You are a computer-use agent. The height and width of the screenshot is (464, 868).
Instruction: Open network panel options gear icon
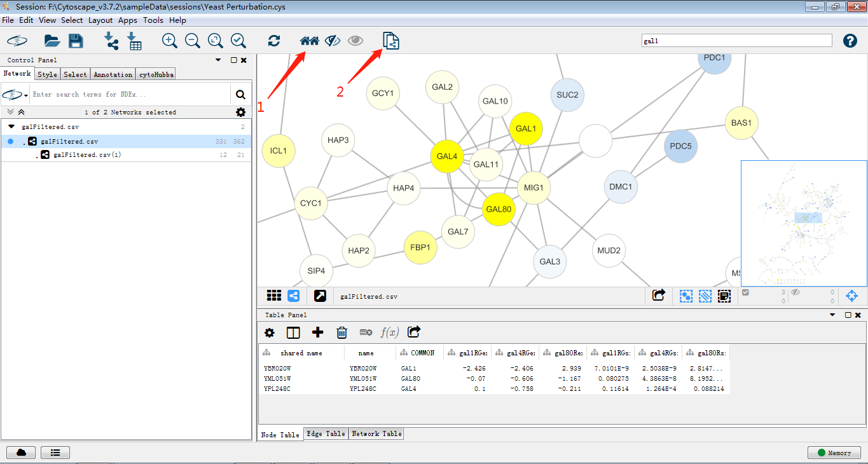click(x=240, y=112)
